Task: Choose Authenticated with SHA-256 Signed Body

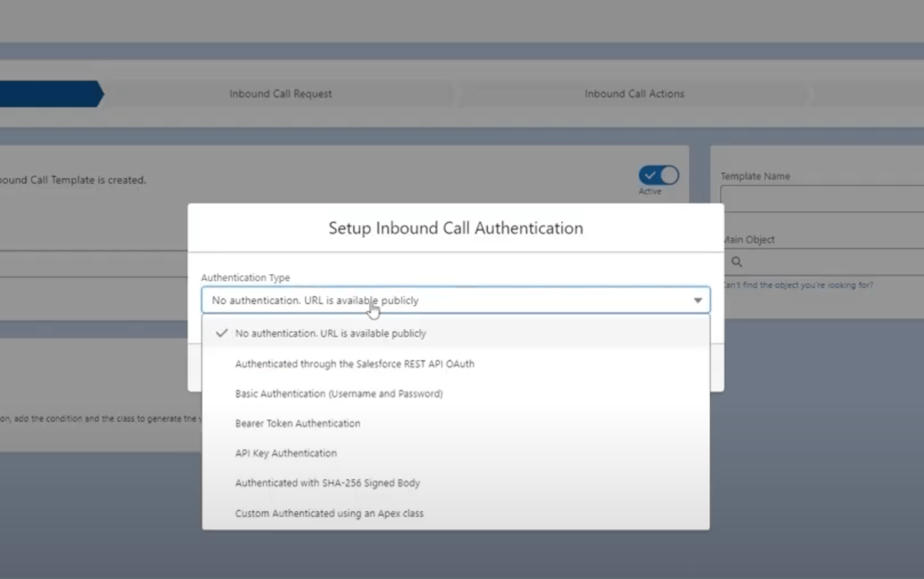Action: (456, 483)
